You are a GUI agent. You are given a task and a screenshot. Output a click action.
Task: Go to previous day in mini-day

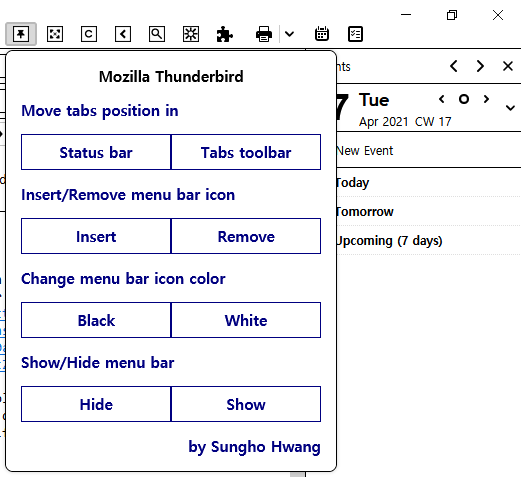(442, 99)
